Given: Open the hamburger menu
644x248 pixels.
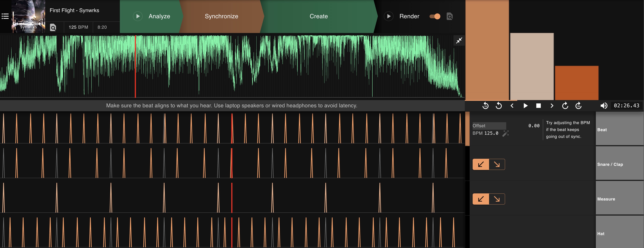Looking at the screenshot, I should pos(5,16).
